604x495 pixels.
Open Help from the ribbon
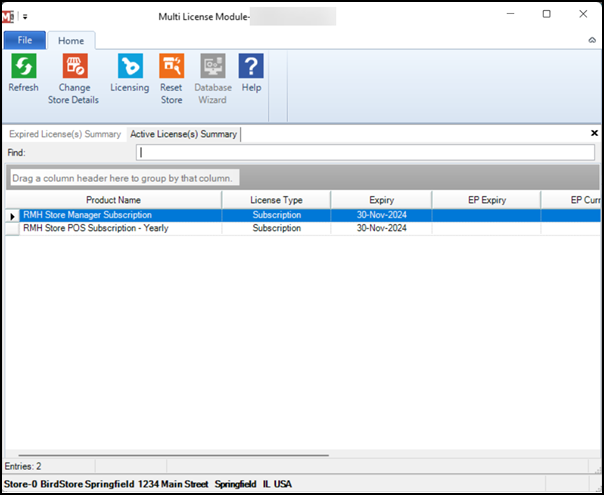(251, 73)
